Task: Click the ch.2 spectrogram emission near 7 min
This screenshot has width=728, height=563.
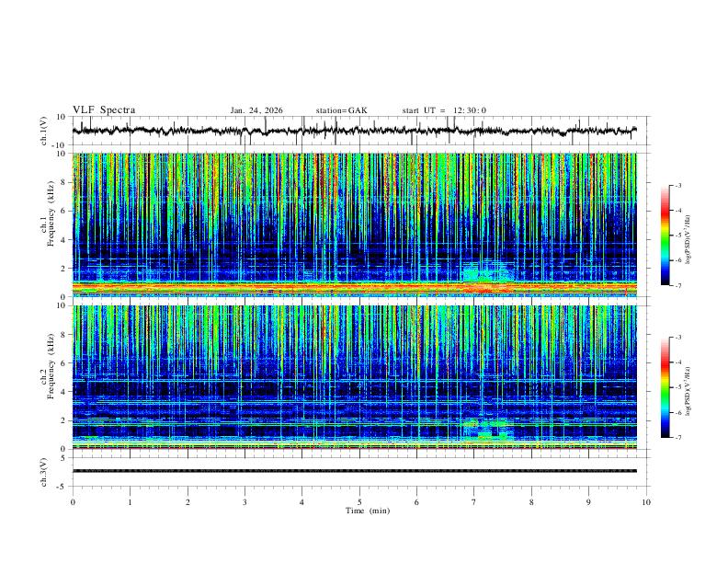Action: 487,430
